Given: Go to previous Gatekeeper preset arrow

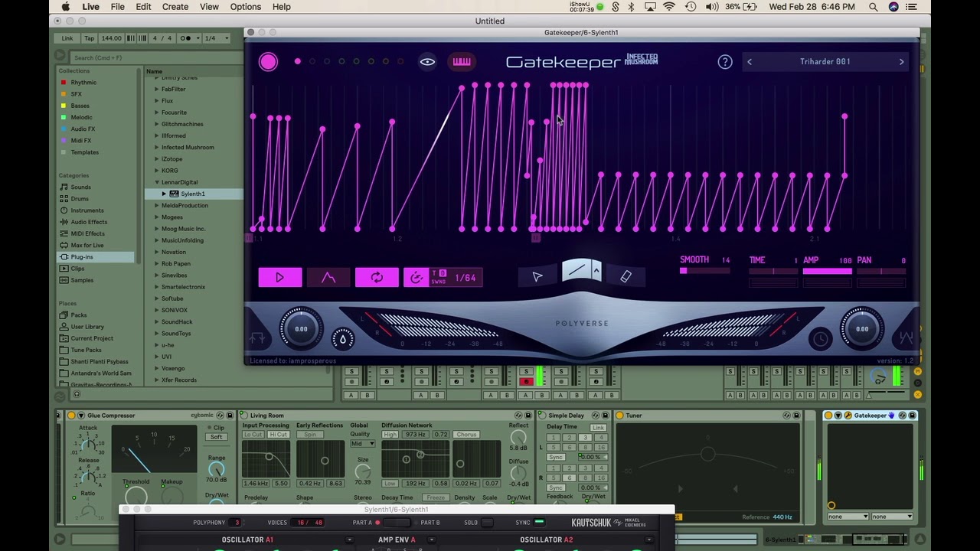Looking at the screenshot, I should click(750, 62).
